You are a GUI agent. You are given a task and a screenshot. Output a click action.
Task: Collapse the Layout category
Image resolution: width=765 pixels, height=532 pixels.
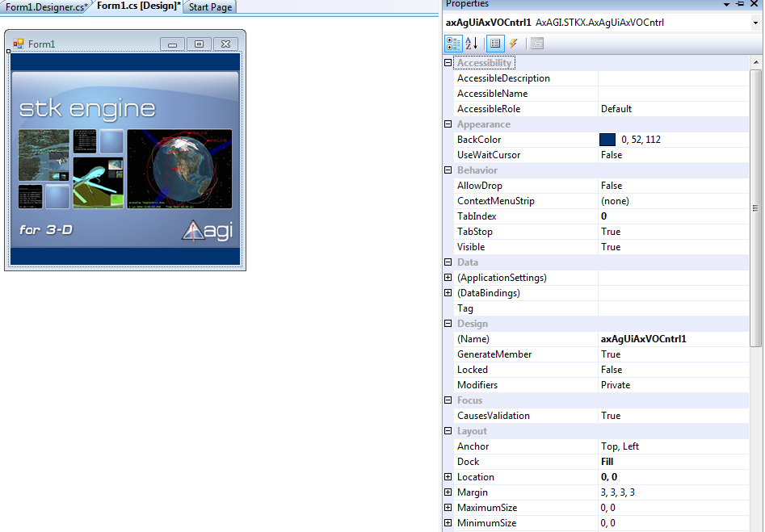click(x=448, y=431)
